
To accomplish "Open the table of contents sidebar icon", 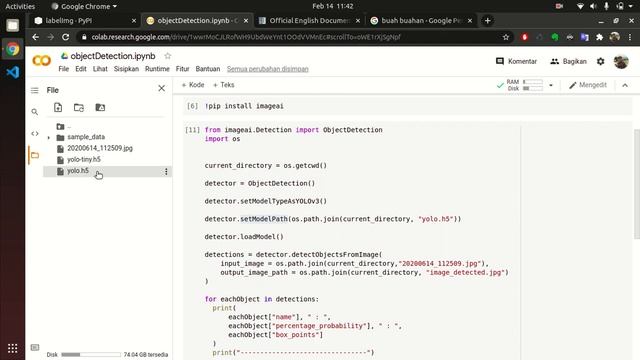I will [x=35, y=90].
